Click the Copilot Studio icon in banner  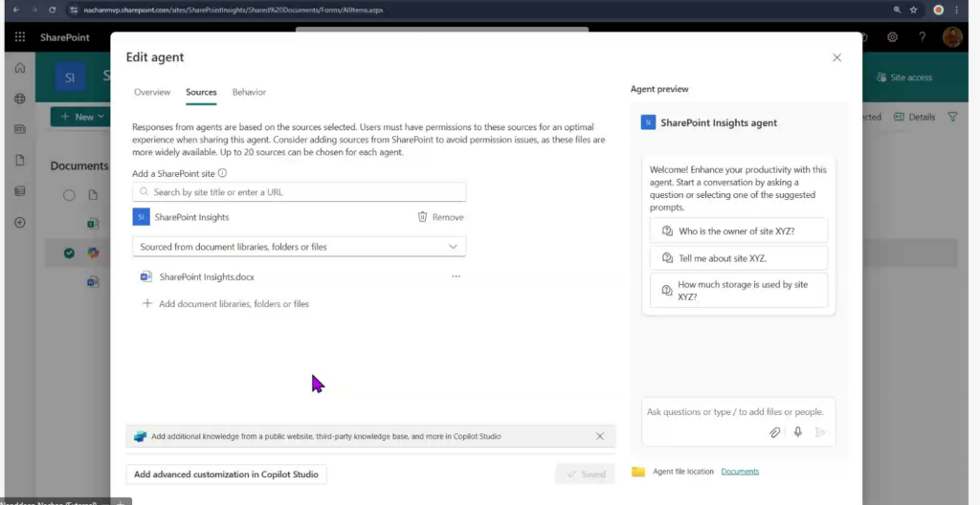[140, 436]
